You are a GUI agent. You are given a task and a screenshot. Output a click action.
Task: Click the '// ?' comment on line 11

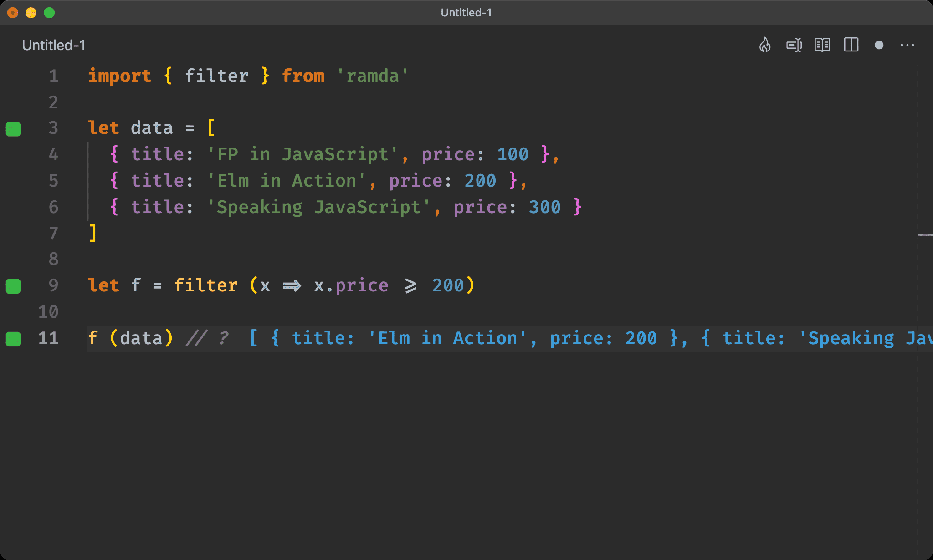pos(207,339)
